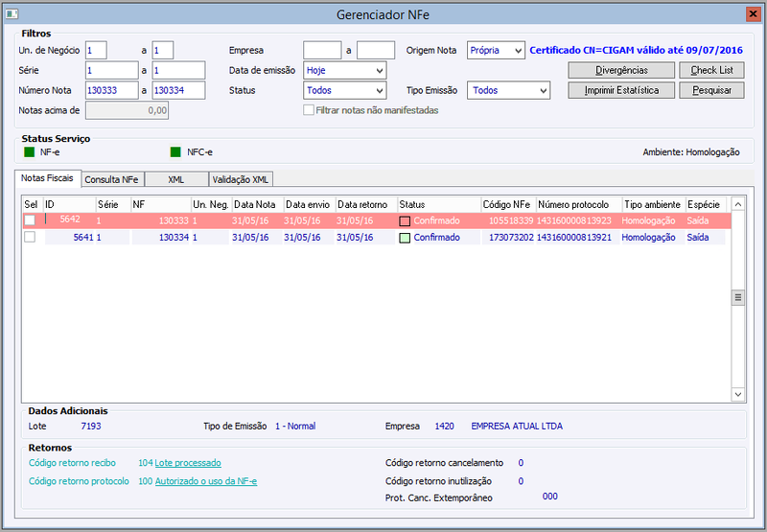
Task: Click the green status square of note 130334
Action: click(x=405, y=238)
